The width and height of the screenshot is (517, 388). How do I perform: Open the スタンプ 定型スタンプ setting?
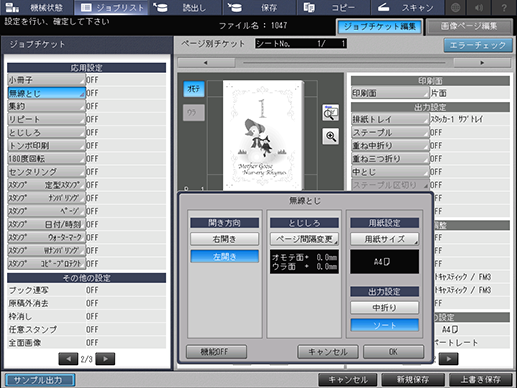coord(46,185)
